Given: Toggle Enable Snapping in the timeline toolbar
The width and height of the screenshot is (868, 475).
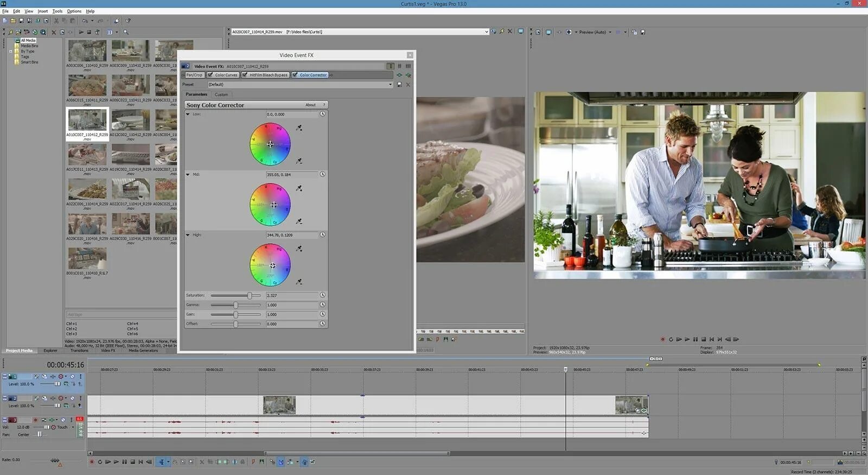Looking at the screenshot, I should click(272, 462).
